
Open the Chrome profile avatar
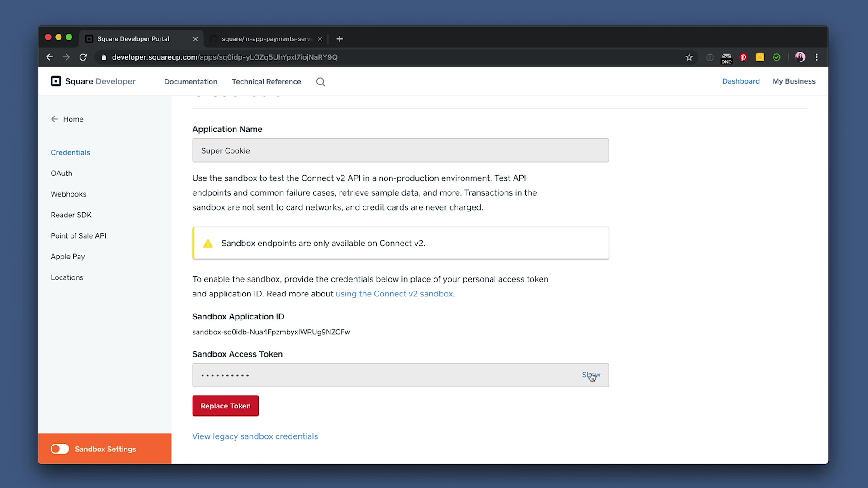[800, 57]
